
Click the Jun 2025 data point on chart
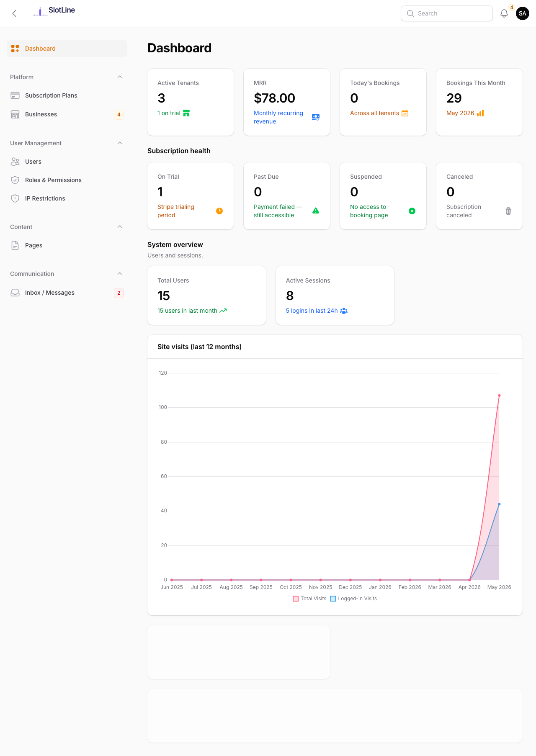(172, 580)
